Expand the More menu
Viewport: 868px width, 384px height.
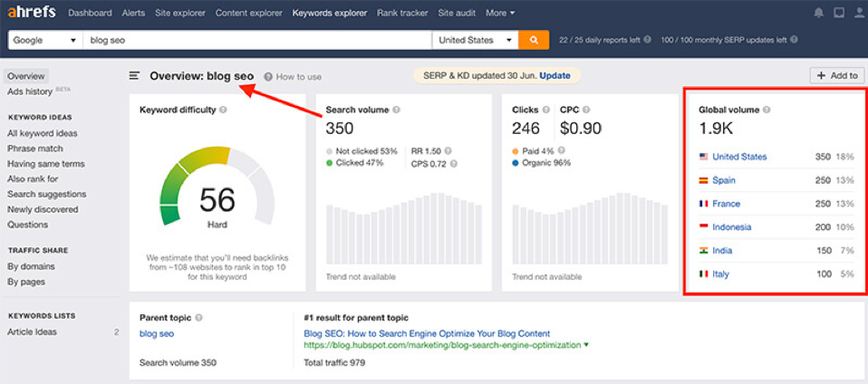click(x=500, y=13)
